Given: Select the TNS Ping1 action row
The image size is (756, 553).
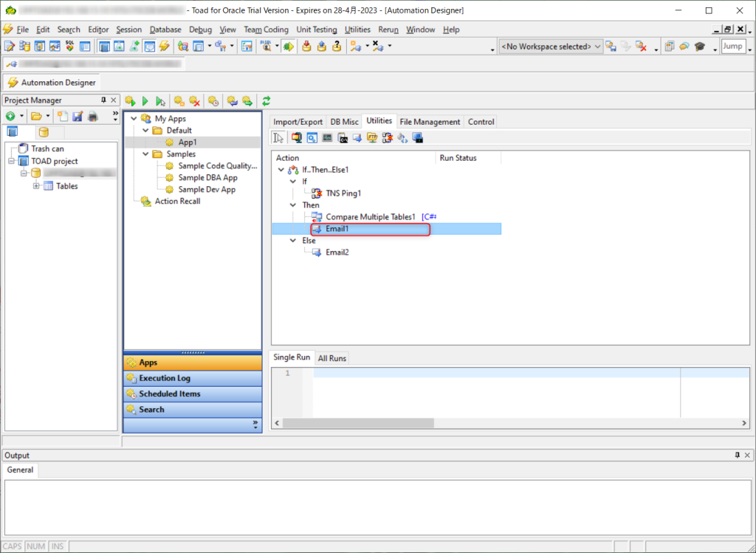Looking at the screenshot, I should point(343,193).
